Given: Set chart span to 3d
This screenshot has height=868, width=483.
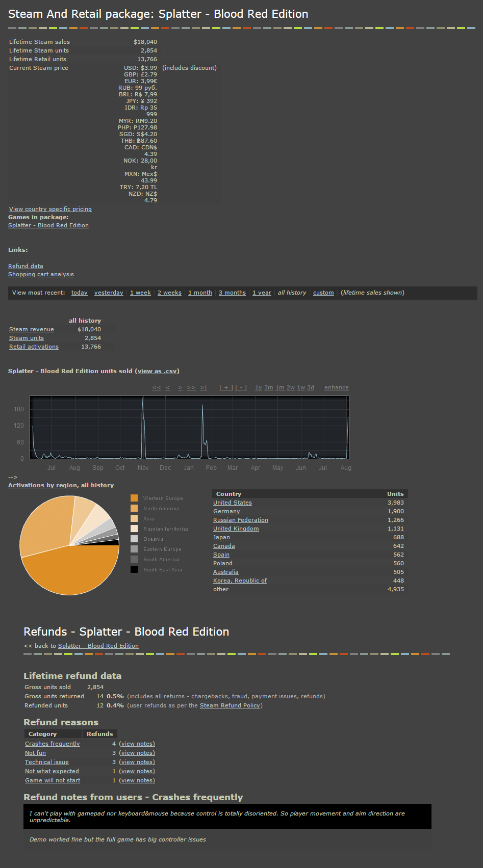Looking at the screenshot, I should point(311,387).
